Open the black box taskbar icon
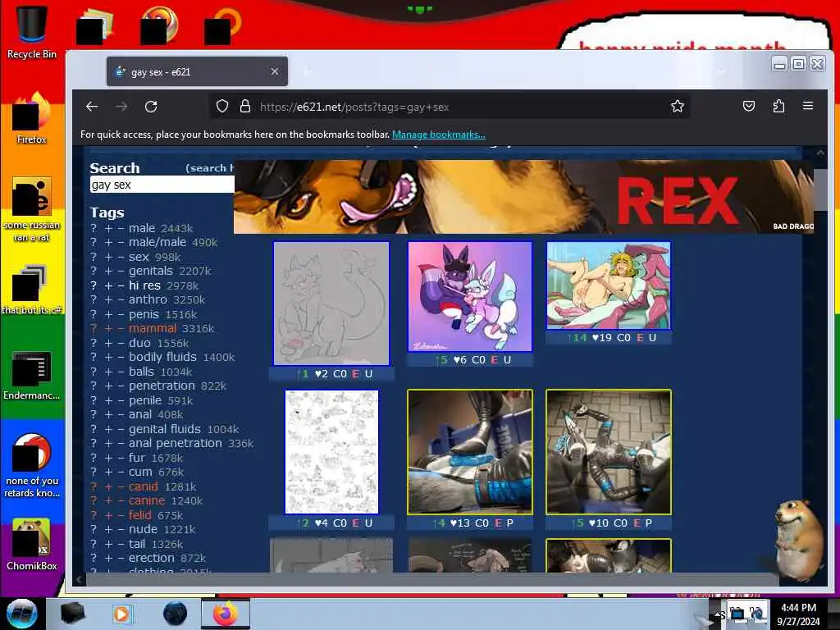 point(72,614)
